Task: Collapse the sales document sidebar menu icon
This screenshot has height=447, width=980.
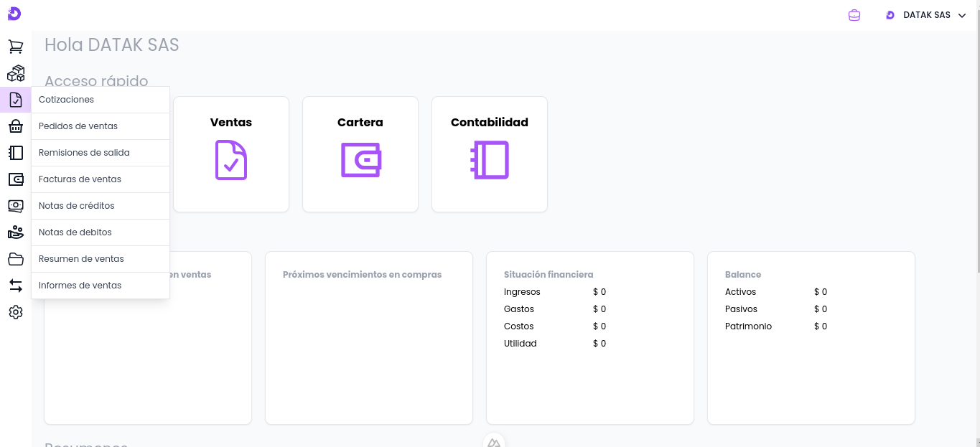Action: tap(16, 100)
